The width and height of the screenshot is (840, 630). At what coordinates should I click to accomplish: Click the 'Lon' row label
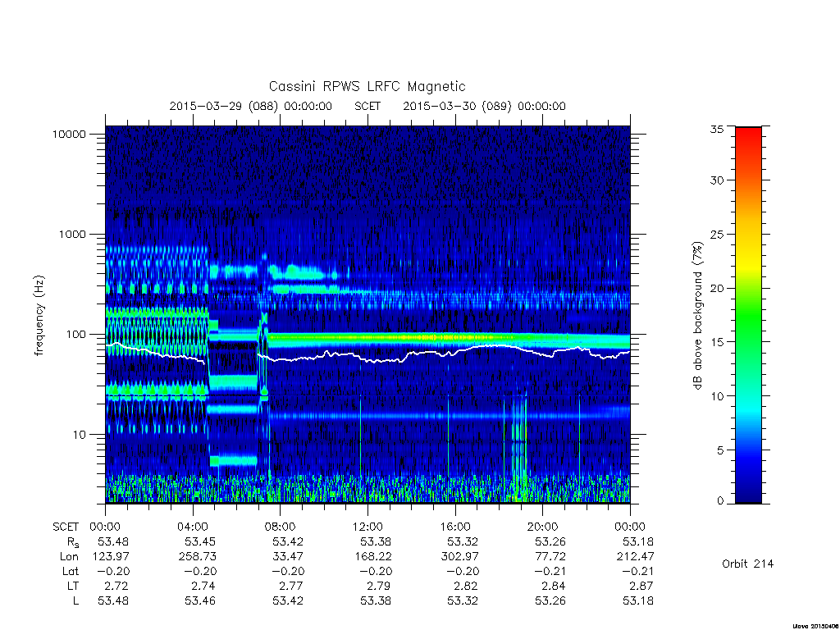pos(69,557)
